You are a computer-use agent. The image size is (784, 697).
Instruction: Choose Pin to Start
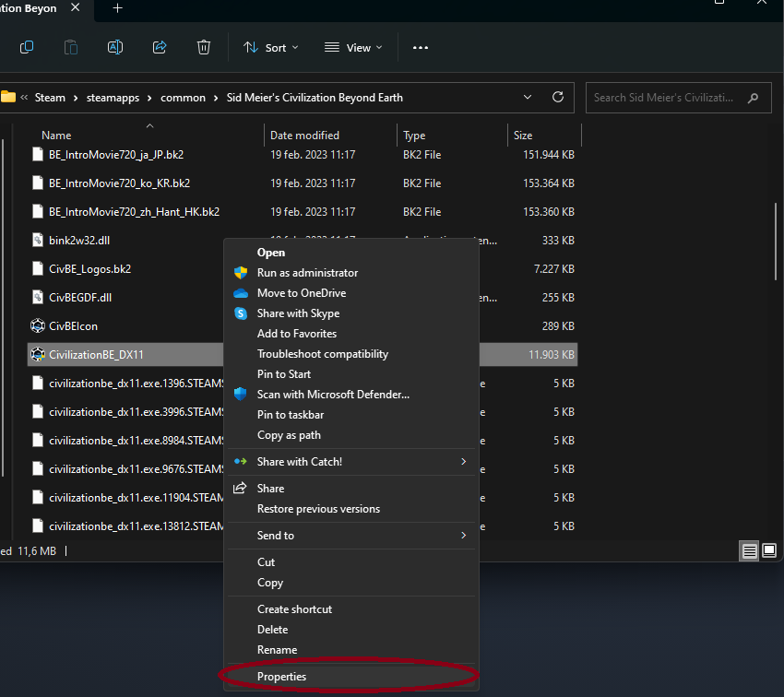[351, 373]
